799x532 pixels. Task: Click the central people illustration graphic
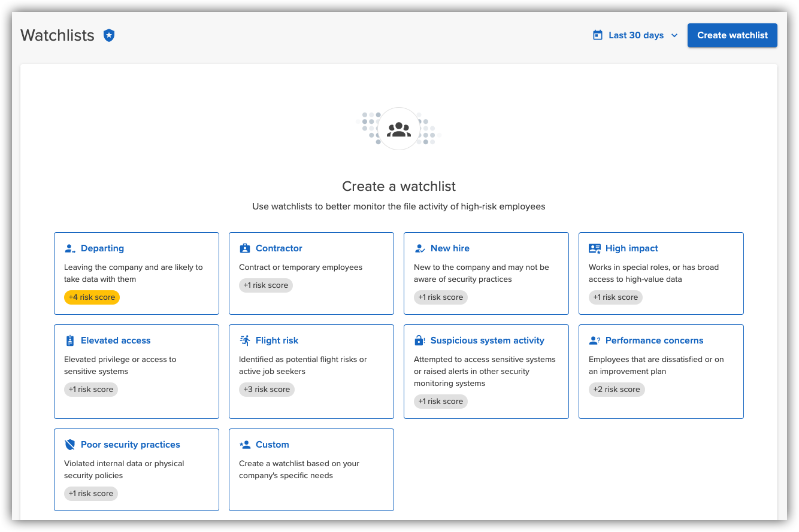coord(399,128)
